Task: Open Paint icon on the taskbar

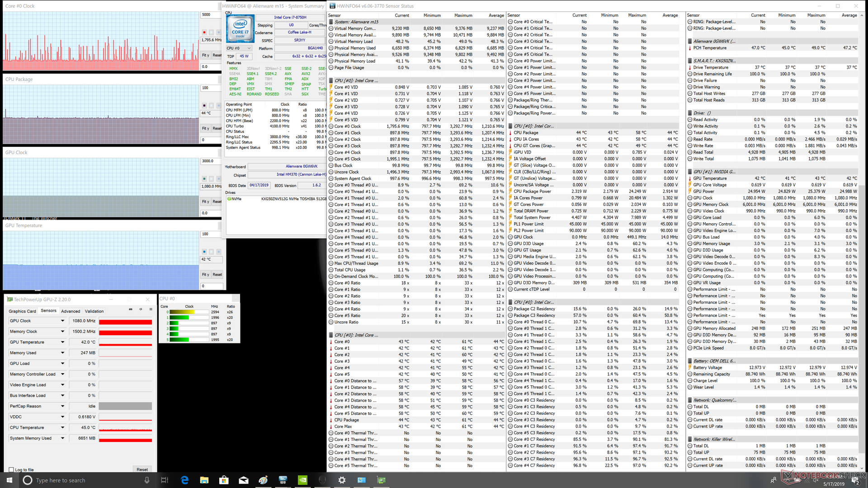Action: (263, 480)
